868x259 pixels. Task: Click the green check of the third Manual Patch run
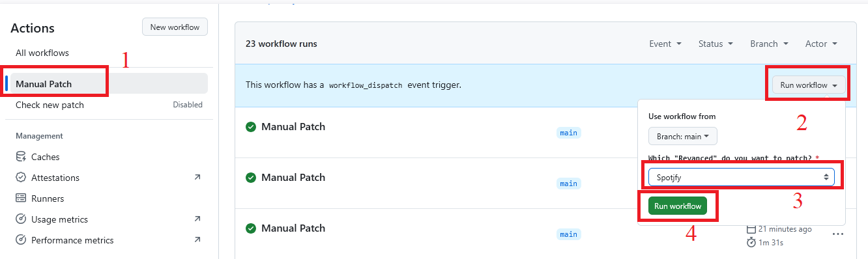click(x=251, y=228)
